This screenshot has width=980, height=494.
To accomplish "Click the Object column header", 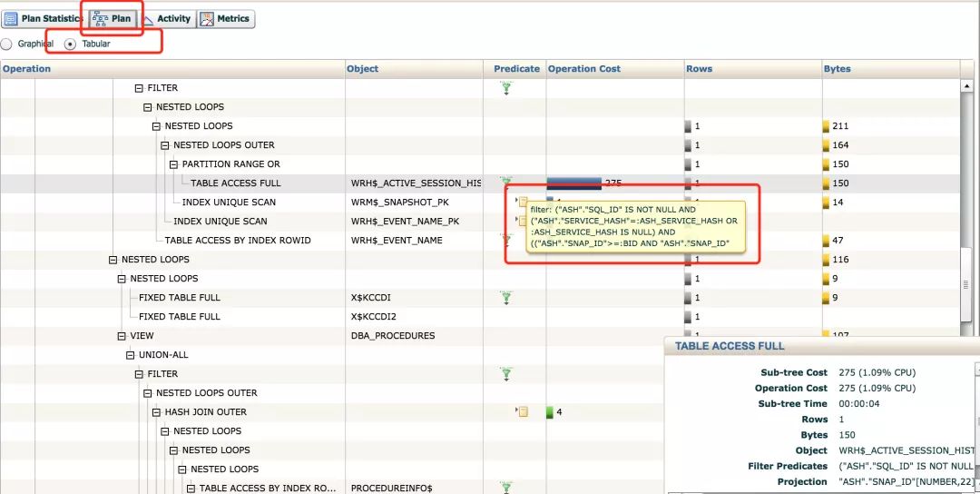I will 415,69.
